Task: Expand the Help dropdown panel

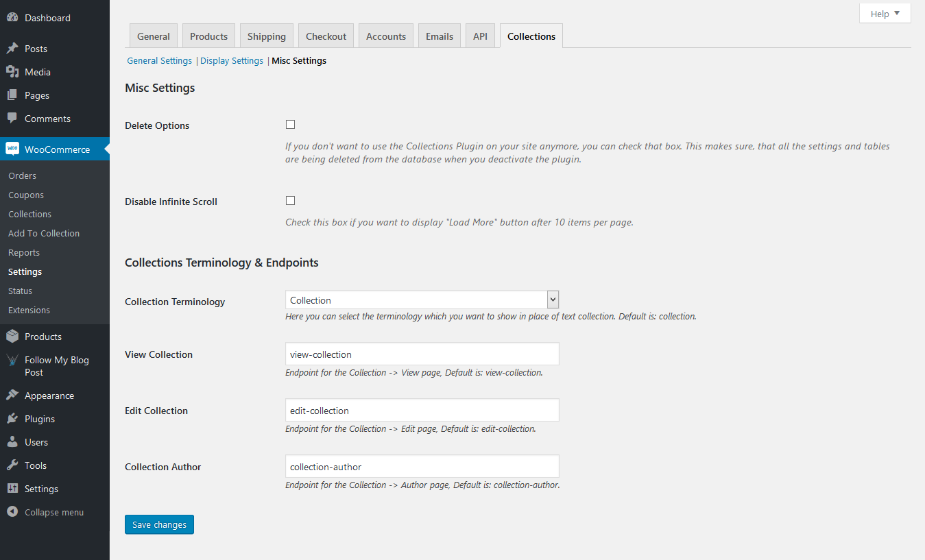Action: pos(885,14)
